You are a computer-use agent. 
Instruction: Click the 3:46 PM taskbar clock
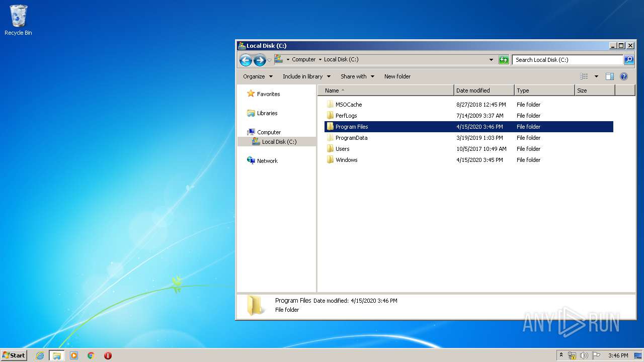point(618,355)
